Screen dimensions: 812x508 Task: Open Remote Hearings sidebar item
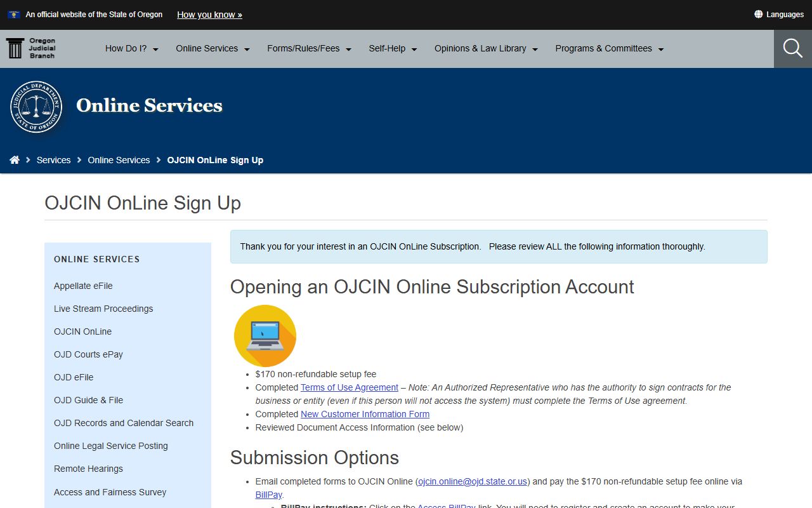88,469
